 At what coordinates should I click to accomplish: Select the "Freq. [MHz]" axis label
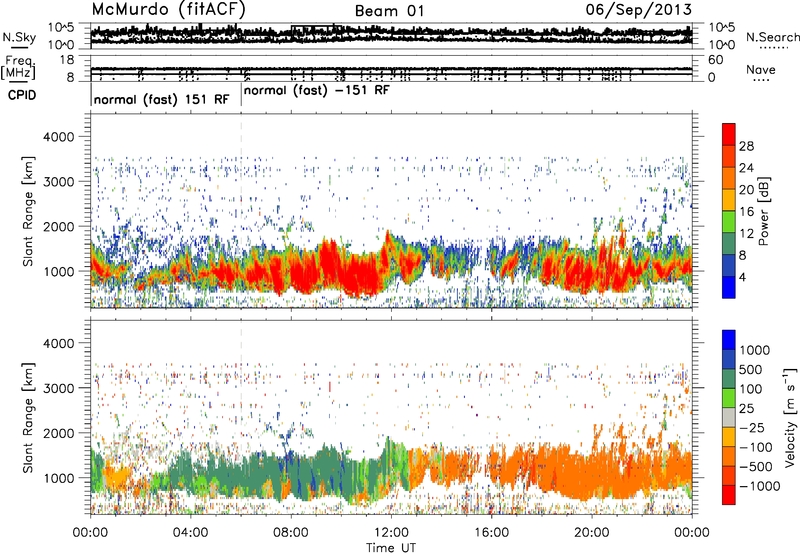coord(19,68)
